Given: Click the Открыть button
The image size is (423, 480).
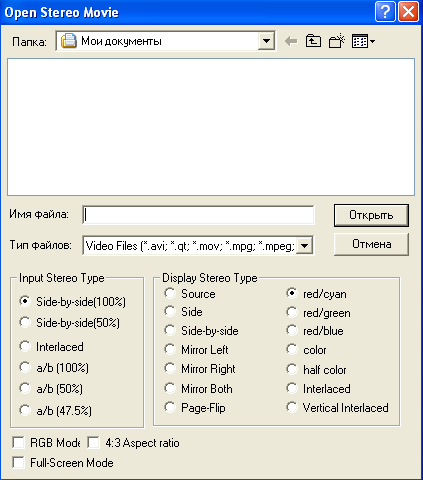Looking at the screenshot, I should click(371, 215).
